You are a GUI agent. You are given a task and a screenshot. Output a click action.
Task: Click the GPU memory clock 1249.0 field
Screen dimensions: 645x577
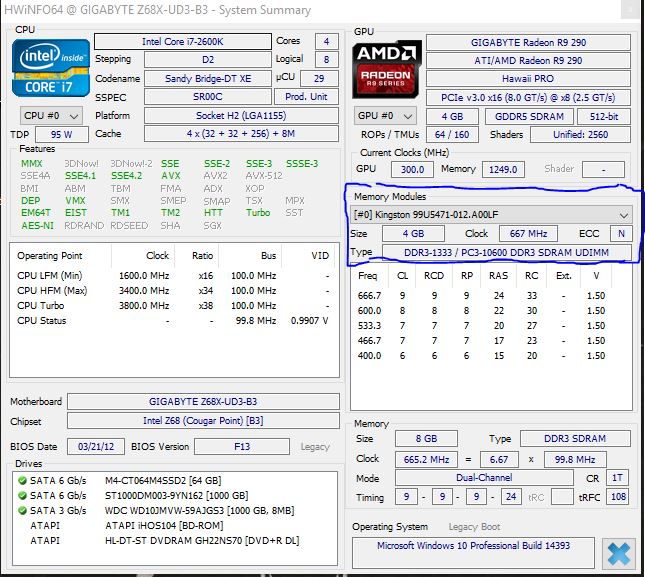(503, 169)
